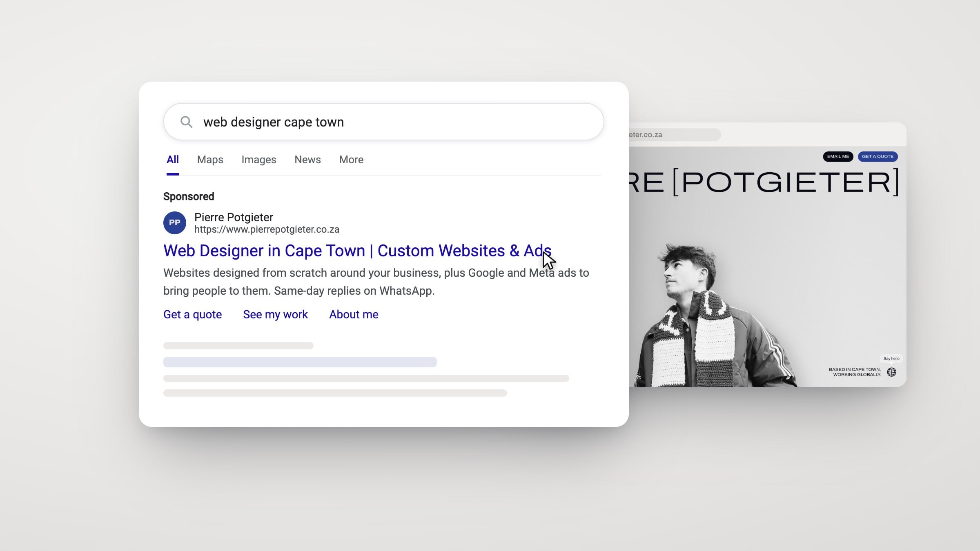Open 'Web Designer in Cape Town' ad headline
Viewport: 980px width, 551px height.
click(357, 251)
